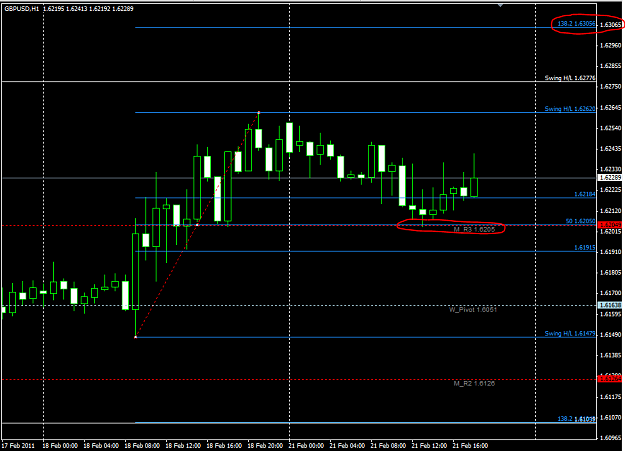Click the light price tag 1.61638

click(x=610, y=305)
